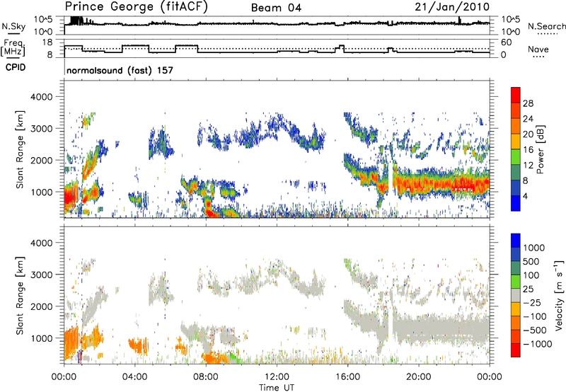Click 'Slant Range [km]' label of velocity panel
The image size is (566, 392).
pos(21,295)
